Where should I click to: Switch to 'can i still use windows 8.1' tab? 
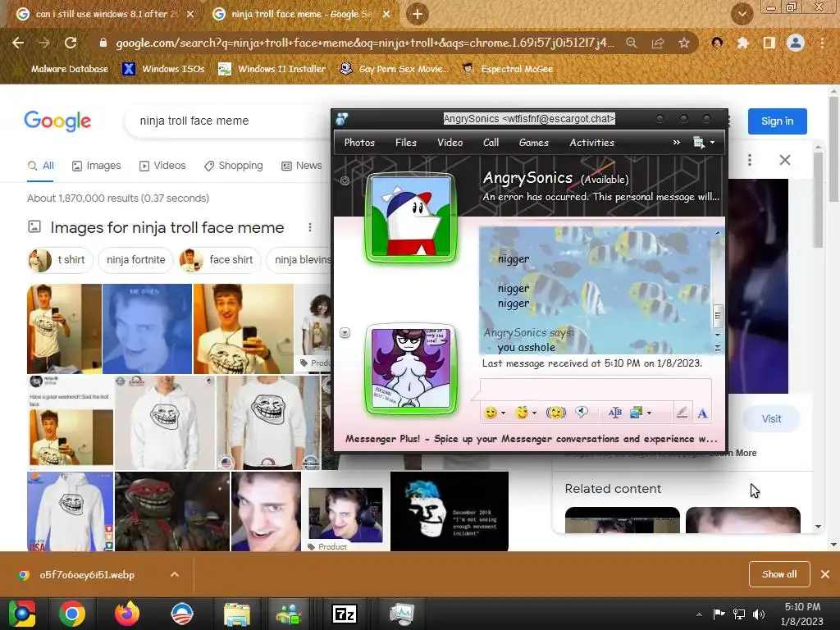point(106,14)
